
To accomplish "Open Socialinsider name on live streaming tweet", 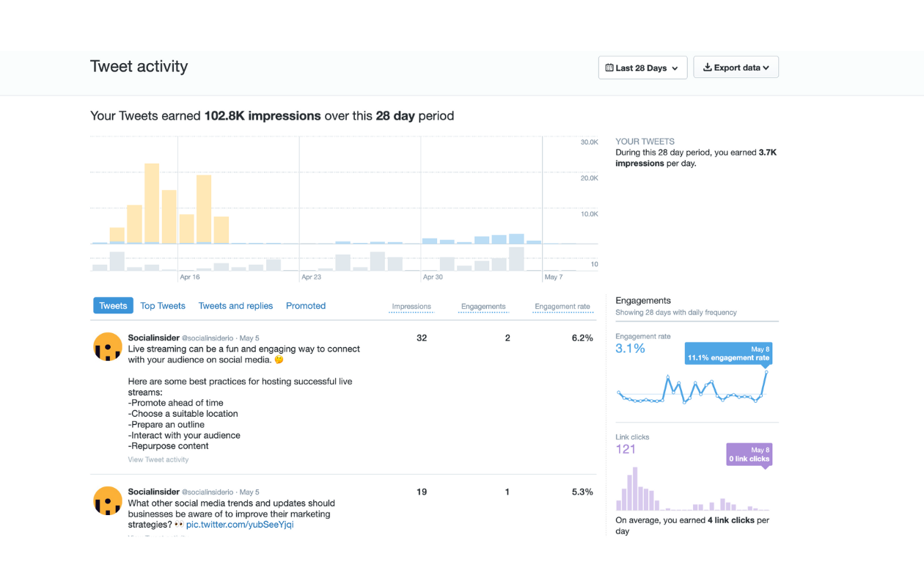I will 154,338.
